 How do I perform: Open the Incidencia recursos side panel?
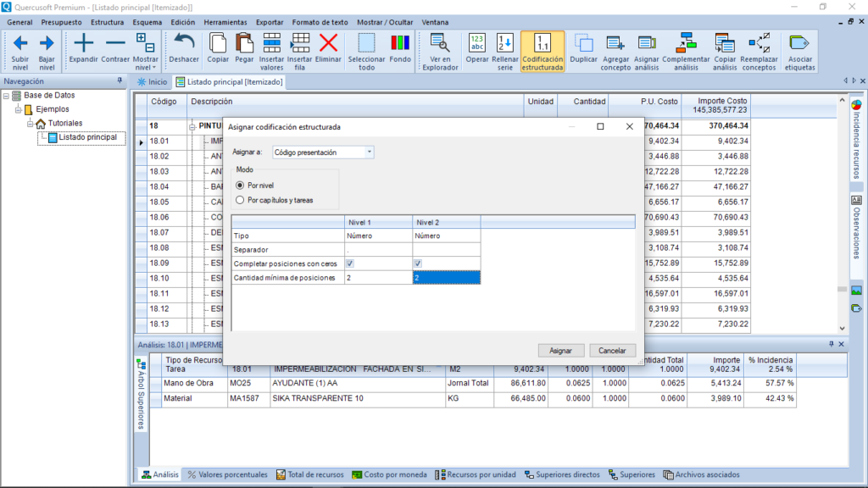(x=856, y=138)
